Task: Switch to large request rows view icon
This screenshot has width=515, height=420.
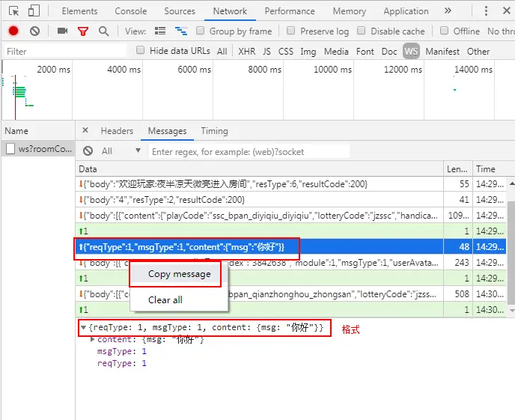Action: [x=160, y=31]
